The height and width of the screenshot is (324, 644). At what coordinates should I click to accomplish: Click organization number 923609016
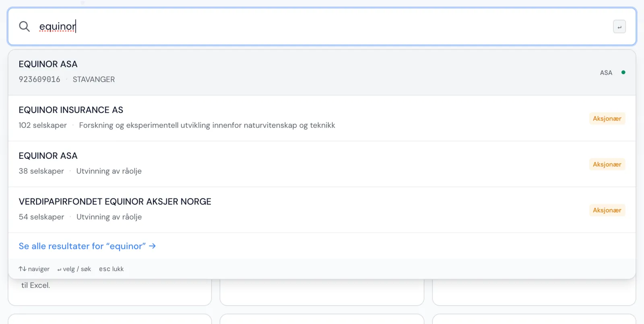(39, 79)
